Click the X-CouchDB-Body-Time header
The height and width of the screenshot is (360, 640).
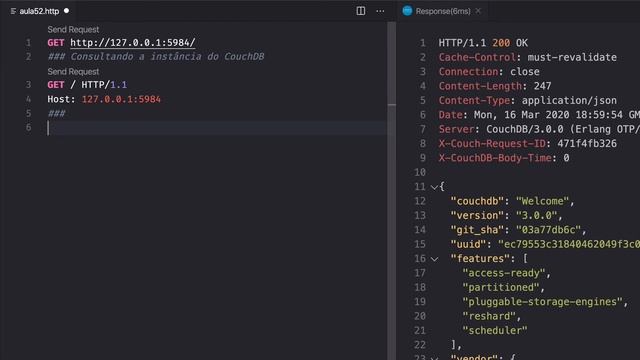click(504, 158)
